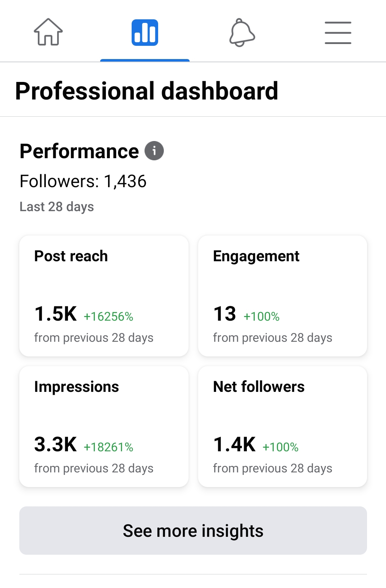Click the 1.4K net followers value

point(234,444)
